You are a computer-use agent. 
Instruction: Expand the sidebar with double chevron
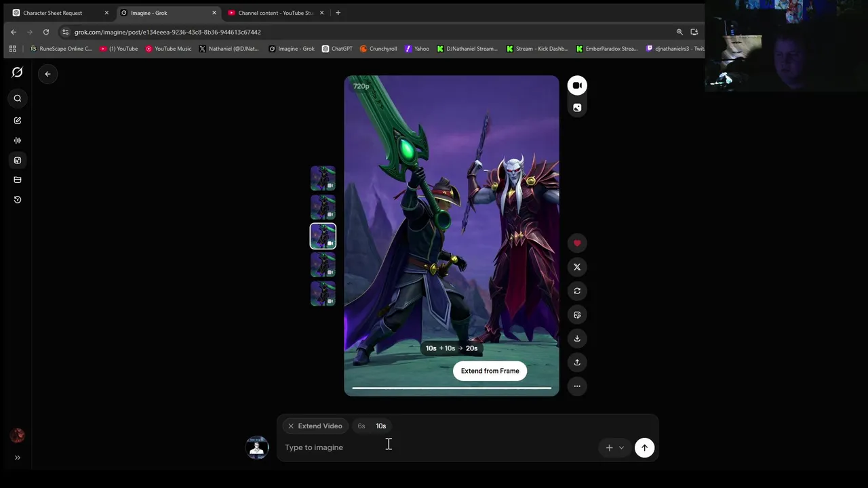click(18, 457)
